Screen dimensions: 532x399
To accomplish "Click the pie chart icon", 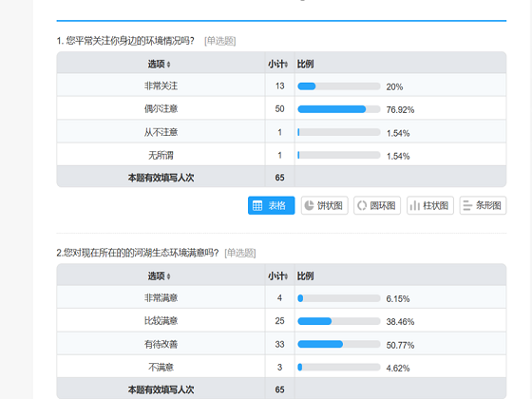I will (x=309, y=205).
